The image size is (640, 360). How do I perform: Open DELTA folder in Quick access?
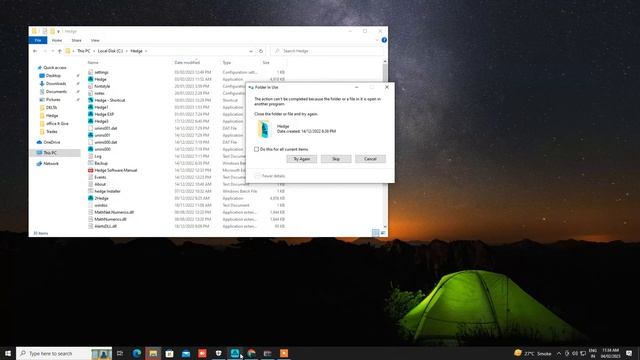pyautogui.click(x=51, y=108)
